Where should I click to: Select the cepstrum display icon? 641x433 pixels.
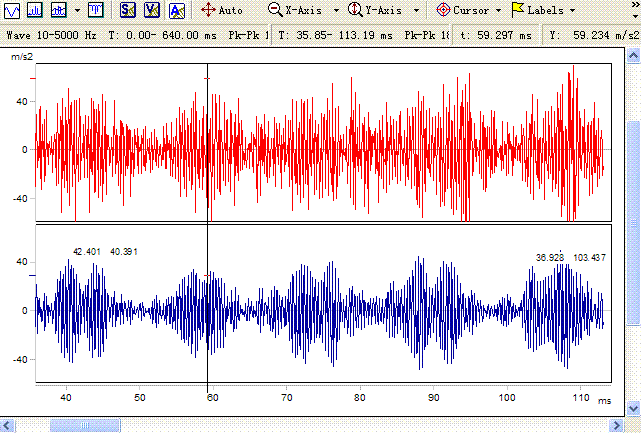point(96,10)
